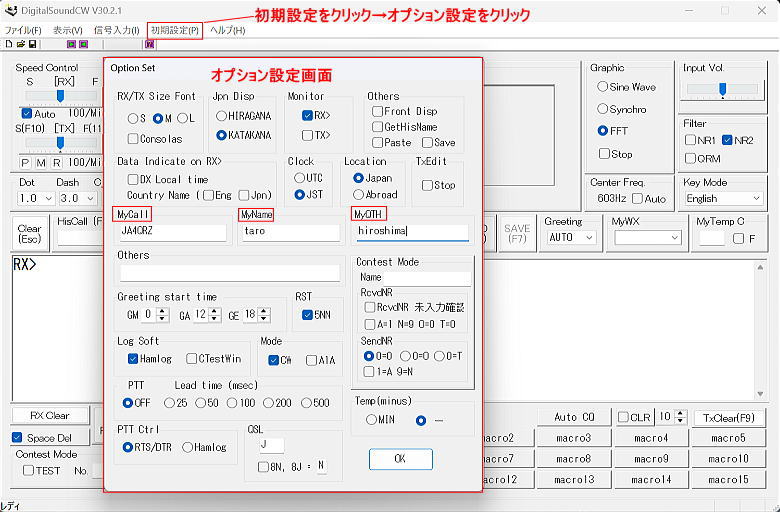780x512 pixels.
Task: Open the MyWX dropdown
Action: pos(647,237)
